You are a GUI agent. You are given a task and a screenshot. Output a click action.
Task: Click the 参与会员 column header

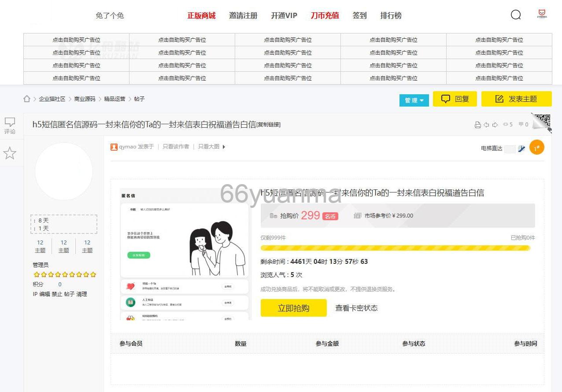click(131, 344)
